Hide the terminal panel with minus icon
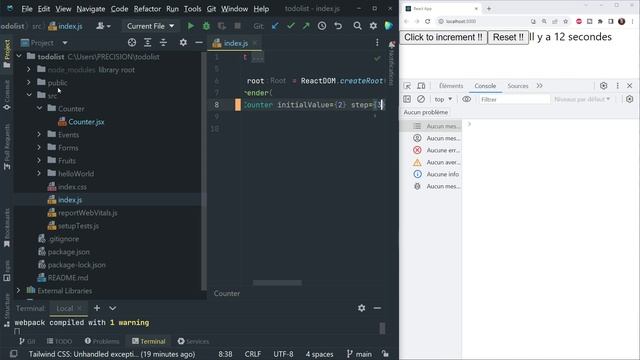Viewport: 640px width, 360px height. coord(377,308)
